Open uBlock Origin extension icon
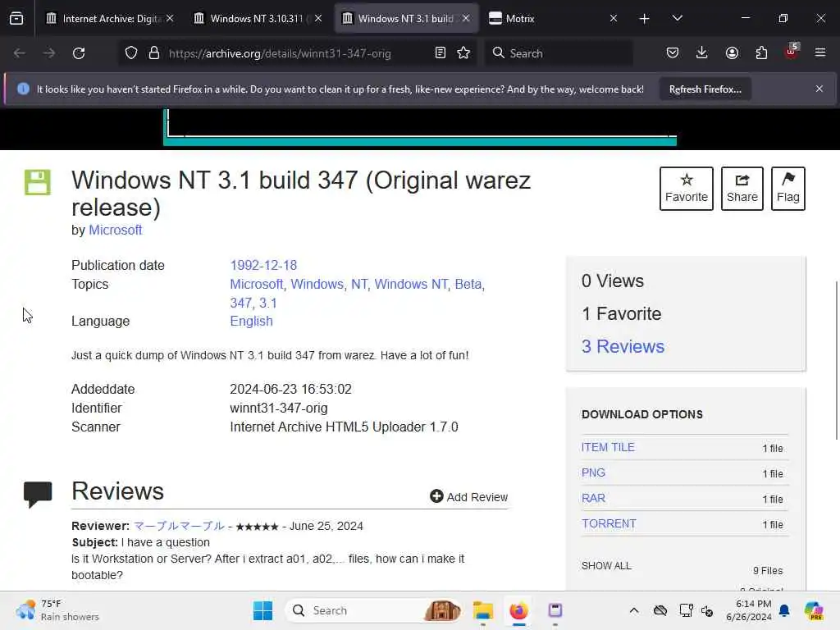The image size is (840, 630). click(x=792, y=52)
